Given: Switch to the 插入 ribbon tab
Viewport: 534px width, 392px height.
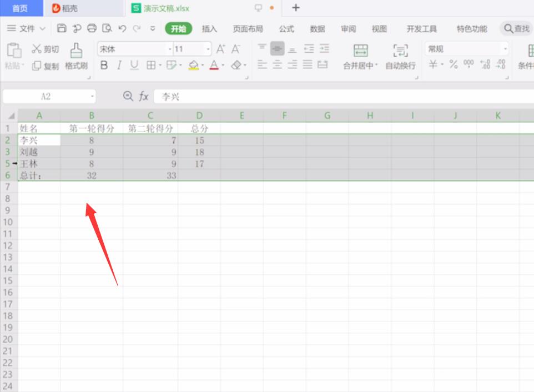Looking at the screenshot, I should pyautogui.click(x=209, y=29).
